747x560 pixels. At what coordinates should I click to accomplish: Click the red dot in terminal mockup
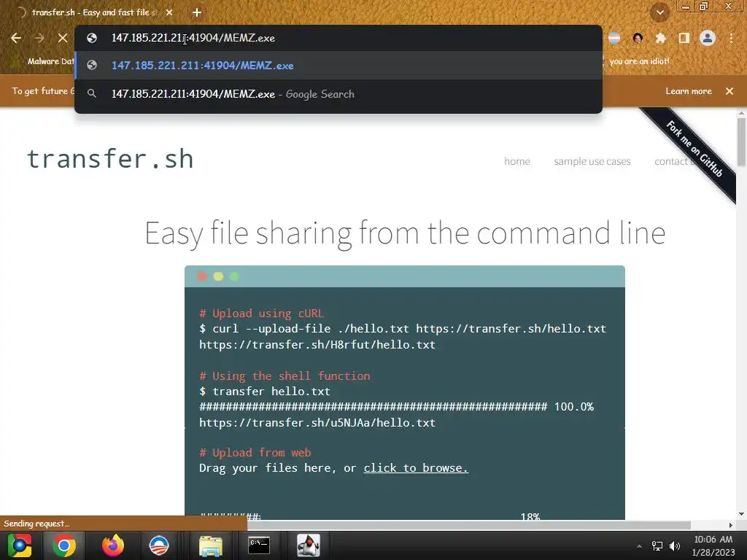coord(202,276)
